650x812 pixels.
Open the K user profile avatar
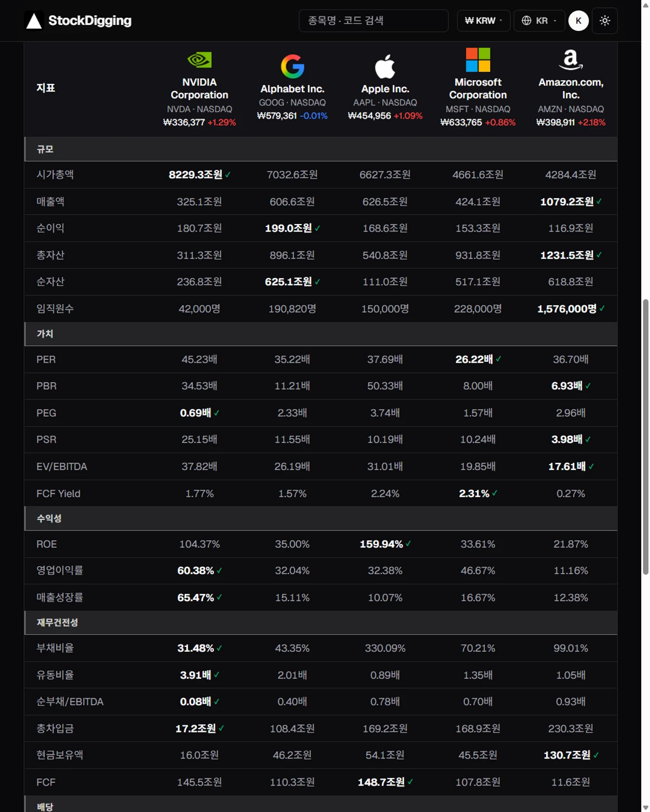[x=578, y=21]
